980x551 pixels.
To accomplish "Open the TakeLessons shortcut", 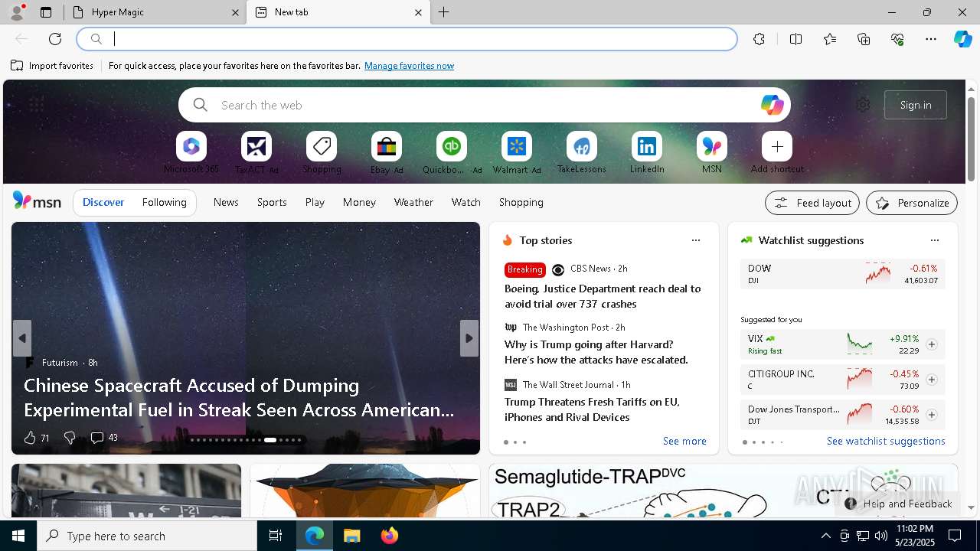I will click(582, 152).
